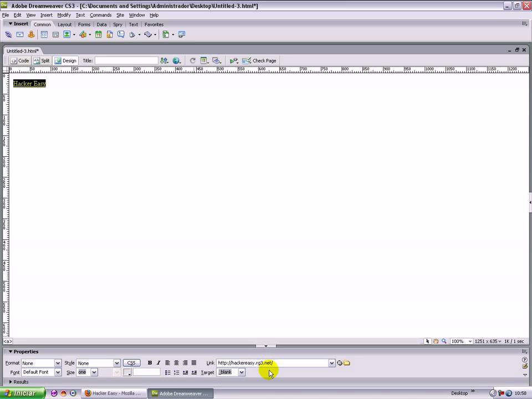This screenshot has width=532, height=399.
Task: Toggle Align Center
Action: (x=176, y=362)
